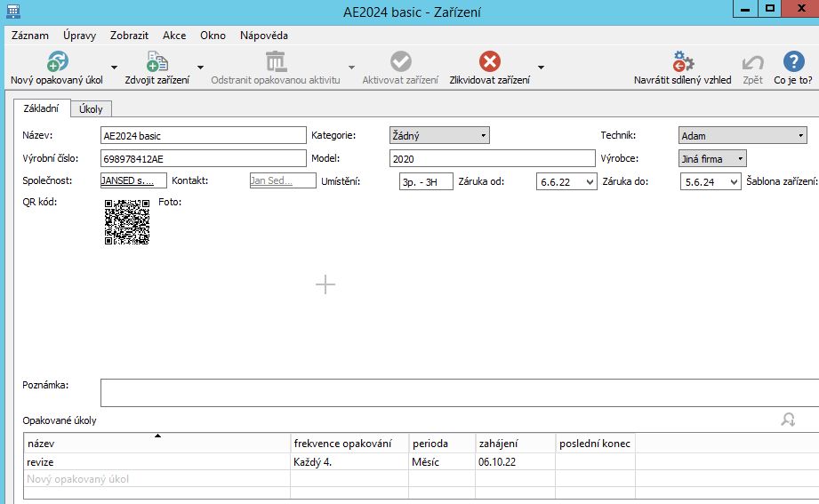The image size is (819, 504).
Task: Click the search icon above repeated tasks table
Action: pyautogui.click(x=787, y=420)
